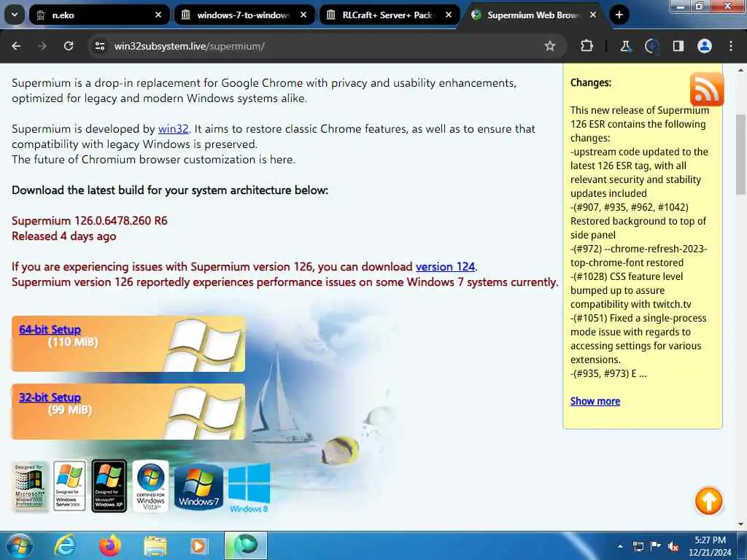
Task: Close the RLCraft+ Server+ Pack tab
Action: pos(449,15)
